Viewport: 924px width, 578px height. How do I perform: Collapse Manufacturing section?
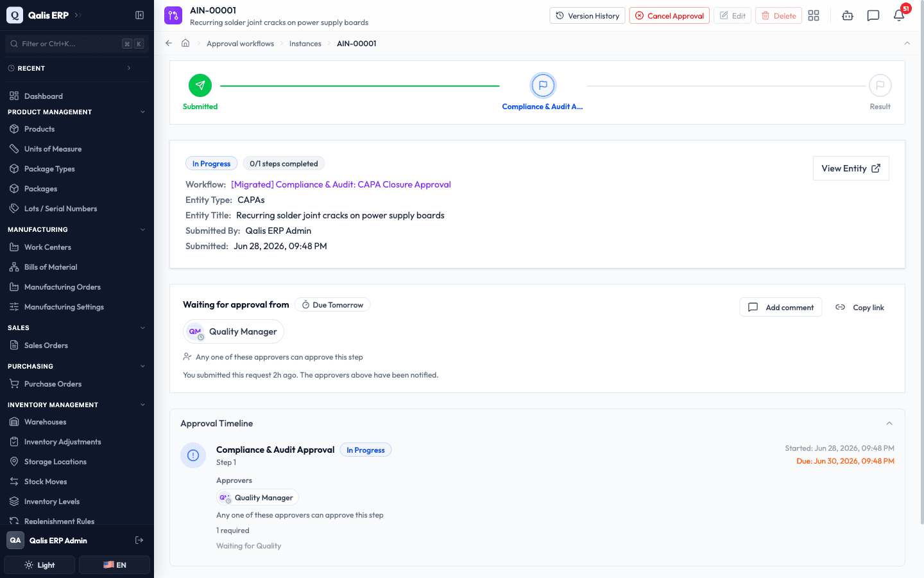pos(142,229)
